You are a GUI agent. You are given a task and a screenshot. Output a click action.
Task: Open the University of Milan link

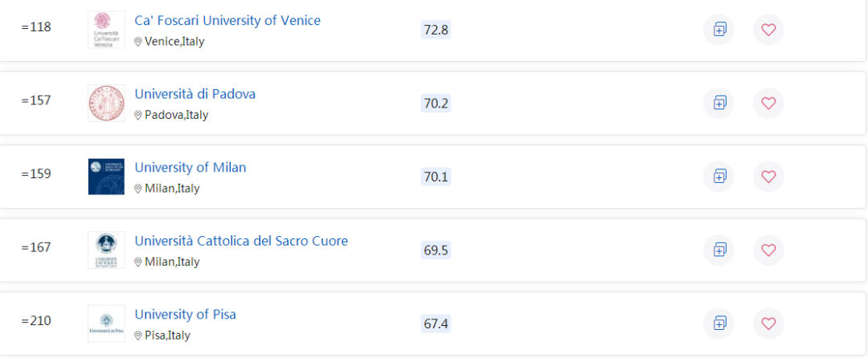(x=190, y=168)
